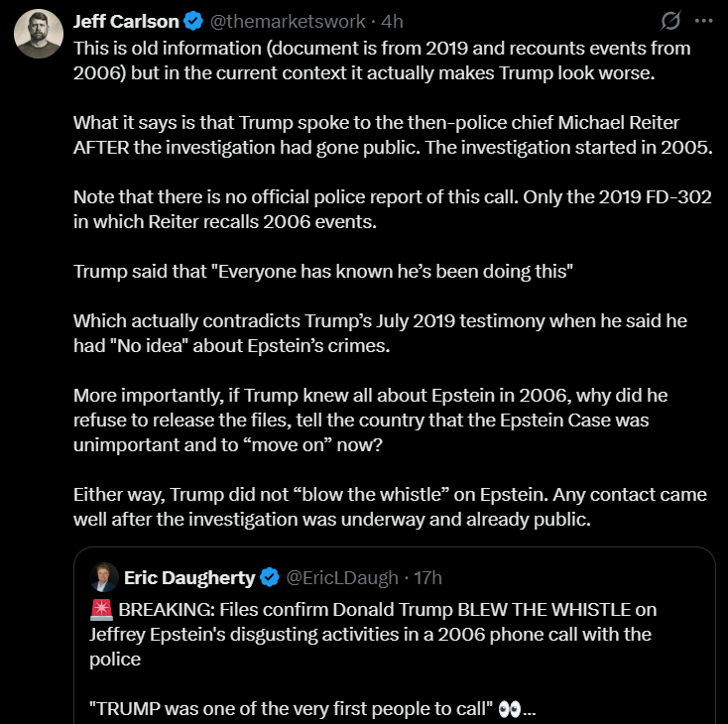Open quoted post via BREAKING headline text
The width and height of the screenshot is (728, 724).
373,635
